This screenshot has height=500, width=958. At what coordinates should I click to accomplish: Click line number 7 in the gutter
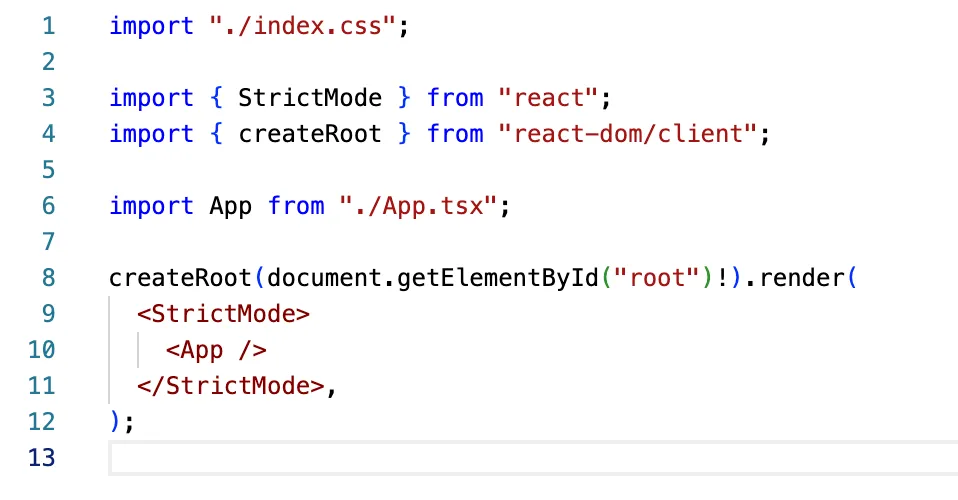pyautogui.click(x=49, y=242)
